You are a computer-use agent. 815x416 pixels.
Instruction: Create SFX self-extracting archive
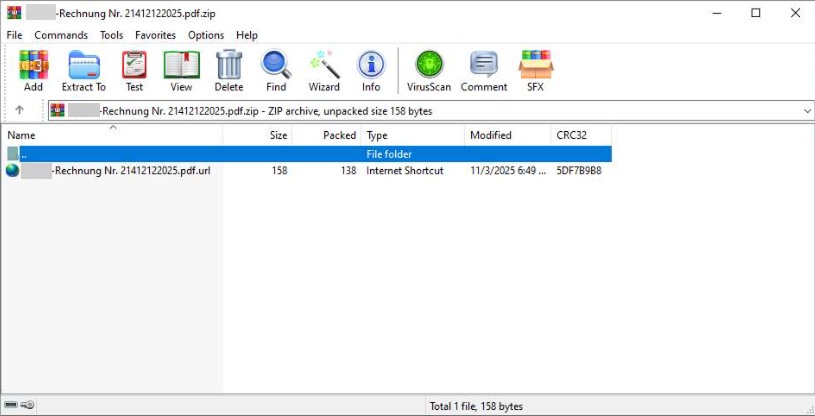535,70
